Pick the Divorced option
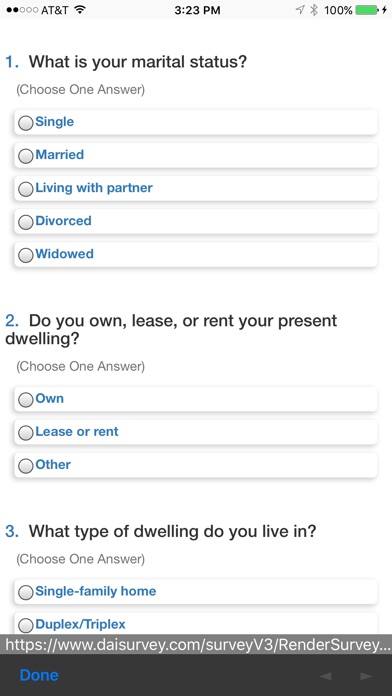This screenshot has width=392, height=696. (x=26, y=221)
